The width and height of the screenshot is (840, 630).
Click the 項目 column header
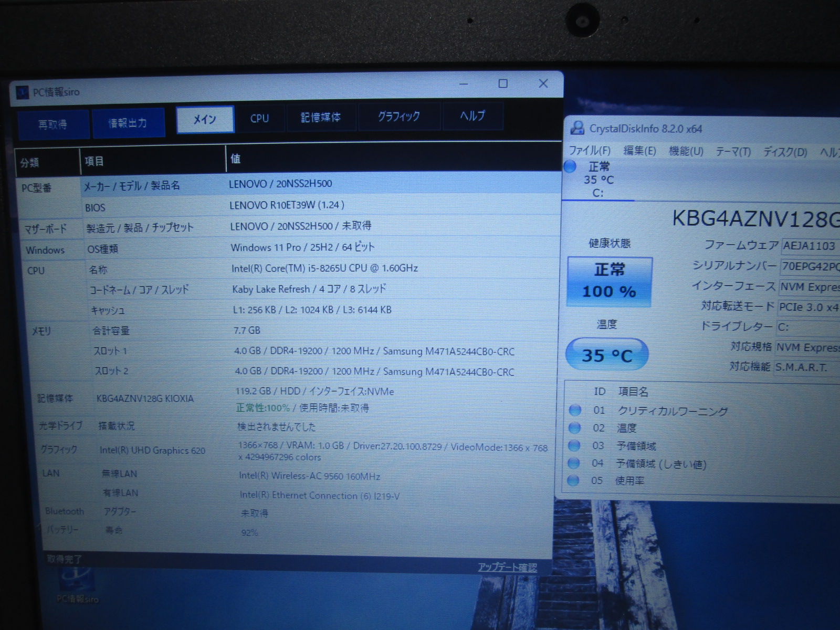click(153, 160)
